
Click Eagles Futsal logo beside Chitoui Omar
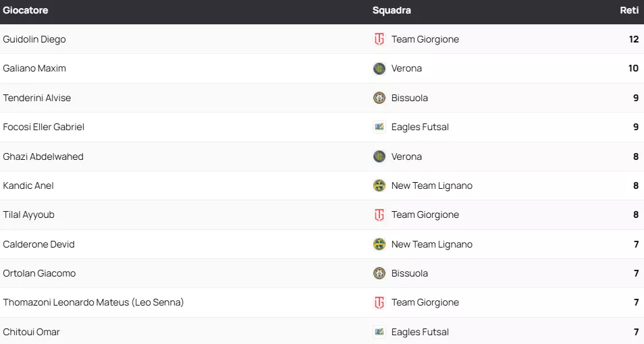[x=379, y=332]
